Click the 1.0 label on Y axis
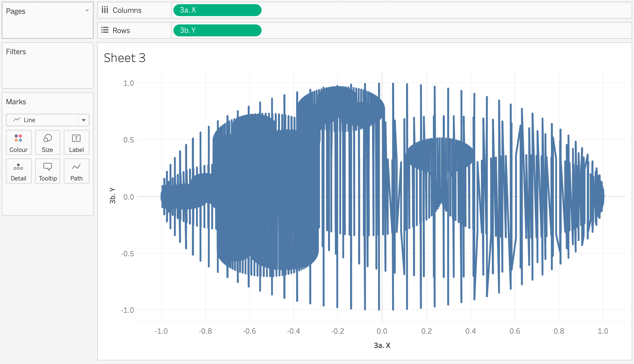The image size is (634, 364). pyautogui.click(x=128, y=83)
